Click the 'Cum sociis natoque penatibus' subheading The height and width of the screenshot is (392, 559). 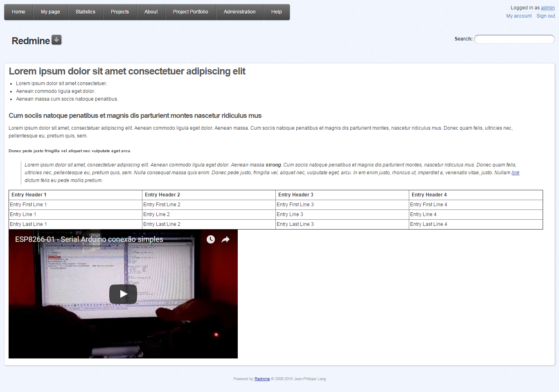[135, 116]
